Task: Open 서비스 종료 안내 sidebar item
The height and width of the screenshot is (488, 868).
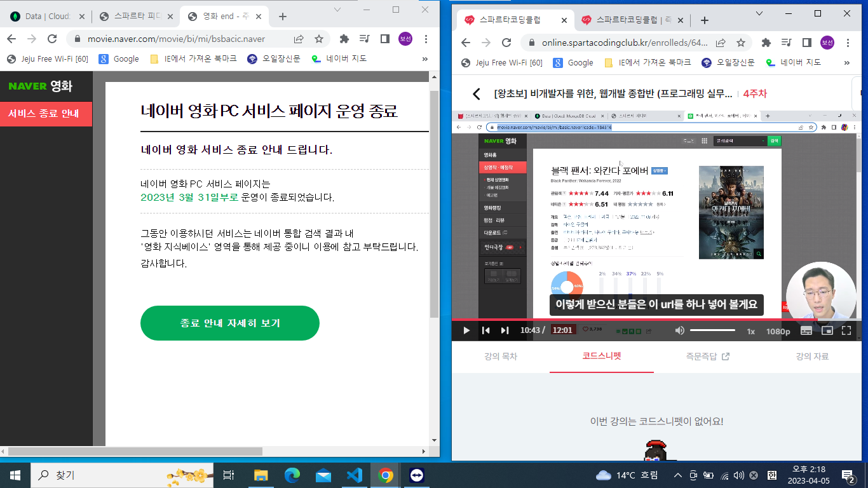Action: click(46, 114)
